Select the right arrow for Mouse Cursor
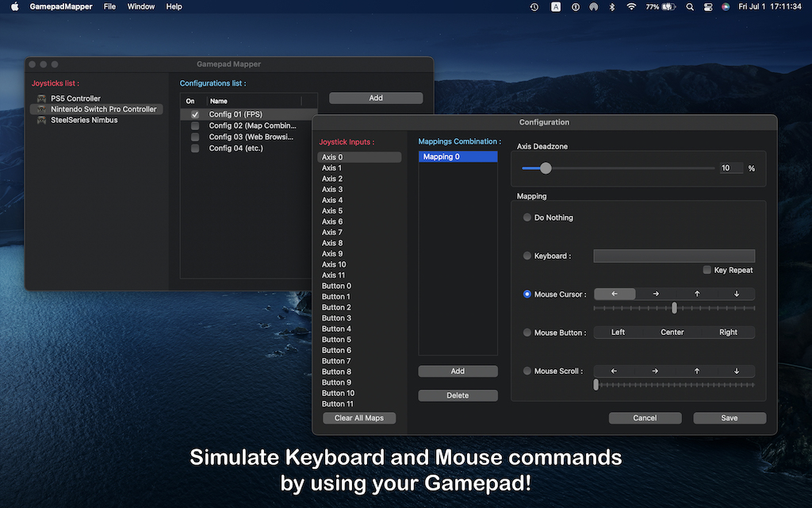812x508 pixels. (x=654, y=293)
